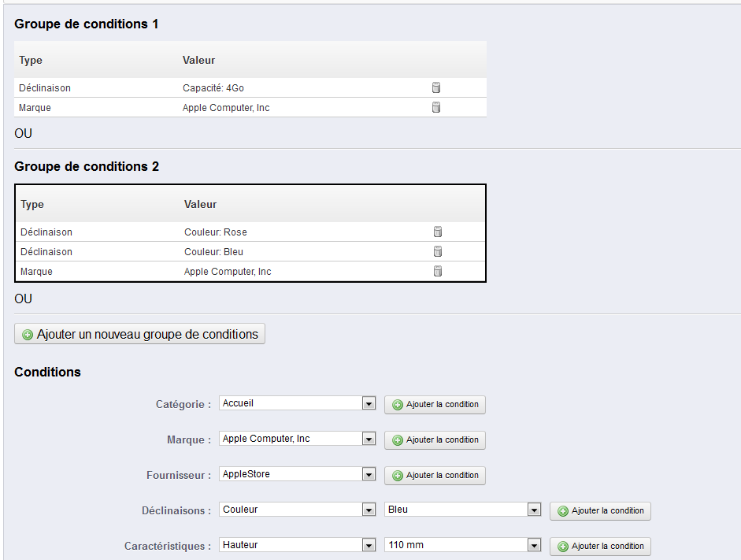Delete Apple Computer row in group 1
Viewport: 741px width, 560px height.
(x=436, y=107)
